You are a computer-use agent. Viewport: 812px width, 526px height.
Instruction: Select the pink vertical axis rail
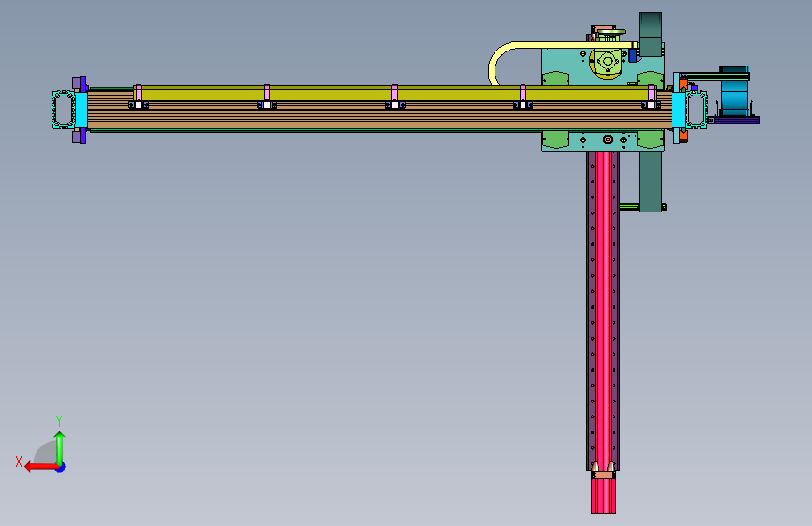(x=603, y=331)
